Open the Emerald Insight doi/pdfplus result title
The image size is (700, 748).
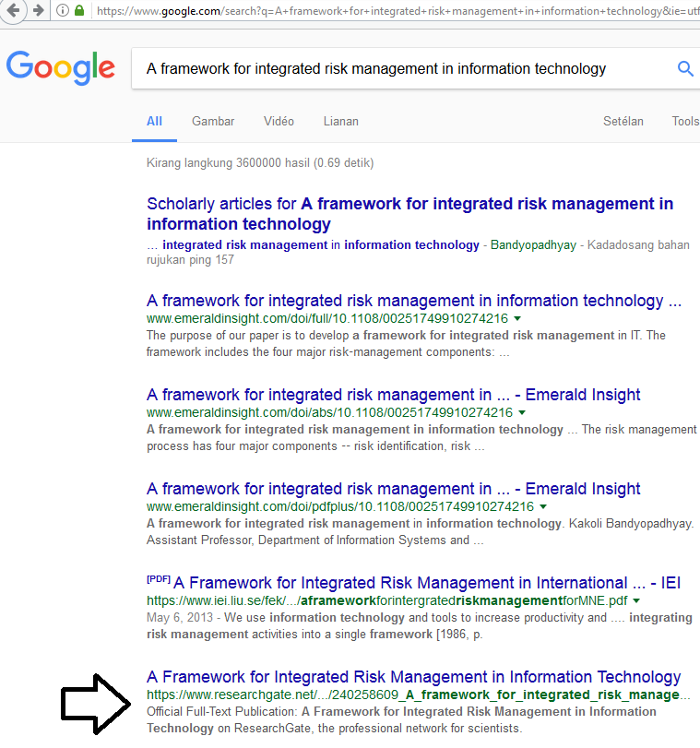click(x=393, y=489)
